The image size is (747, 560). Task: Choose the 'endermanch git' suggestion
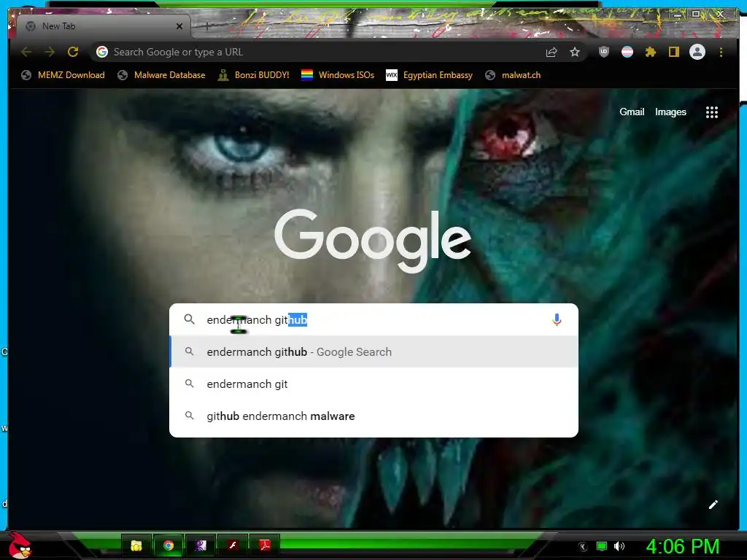point(374,384)
